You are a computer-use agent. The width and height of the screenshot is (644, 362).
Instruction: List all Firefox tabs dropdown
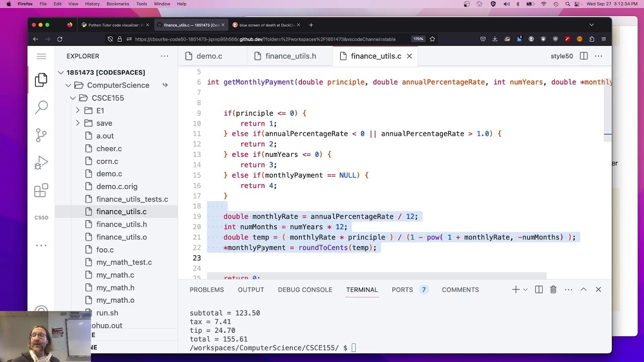point(592,25)
